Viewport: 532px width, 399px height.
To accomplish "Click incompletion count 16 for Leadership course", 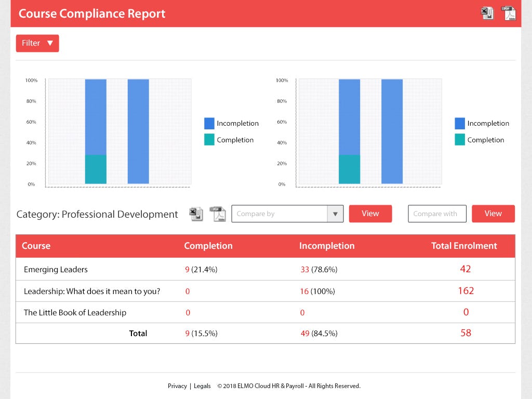I will (x=304, y=291).
